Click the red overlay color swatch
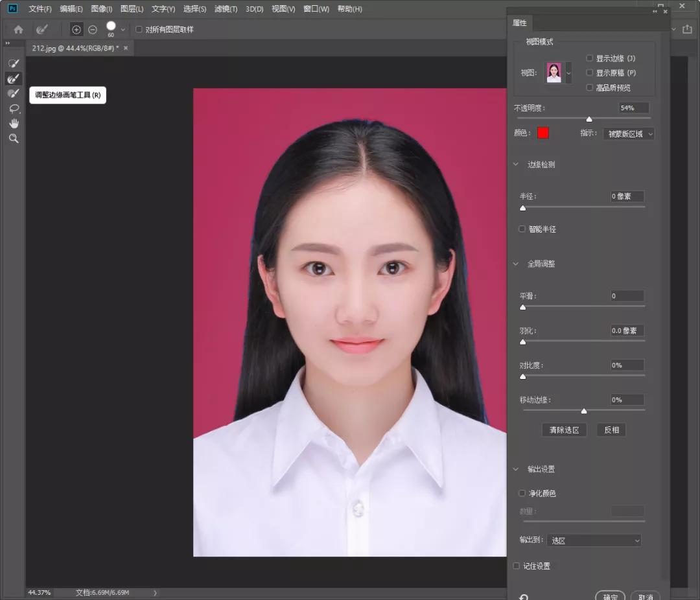Image resolution: width=700 pixels, height=600 pixels. click(x=543, y=133)
